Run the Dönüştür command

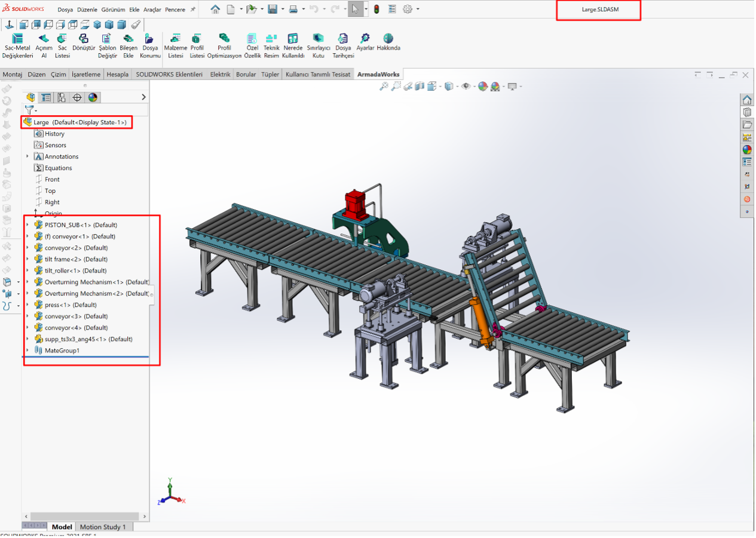coord(84,43)
